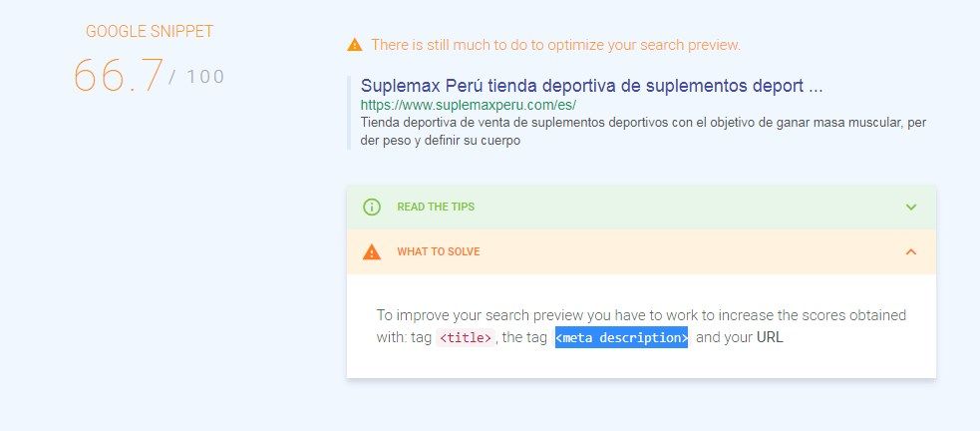Click the improve search preview paragraph
The image size is (980, 431).
[x=641, y=326]
